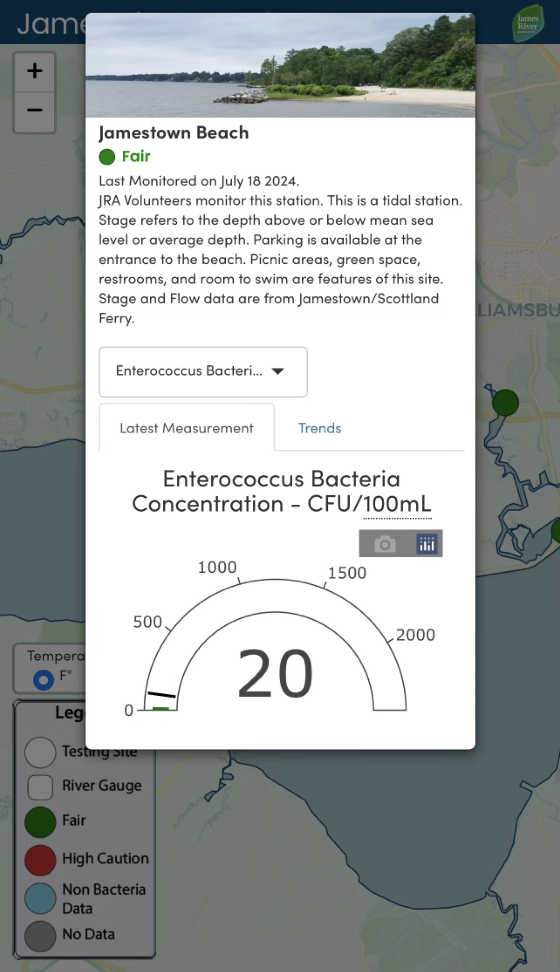Click the Plotly bar chart logo icon
The image size is (560, 972).
click(x=427, y=544)
